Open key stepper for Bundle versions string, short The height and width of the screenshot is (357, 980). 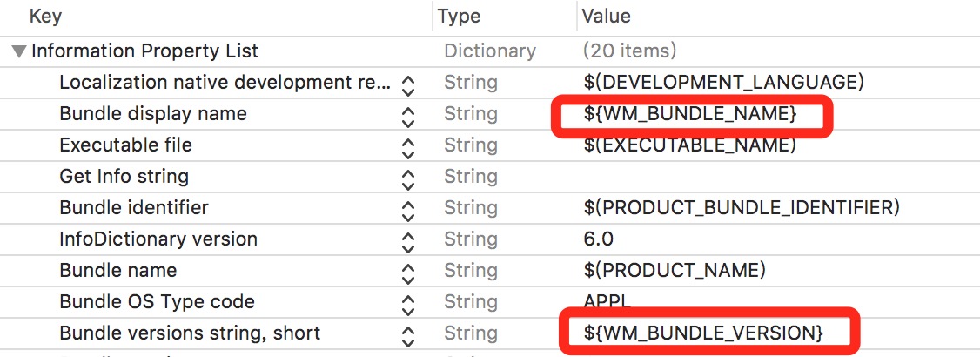pyautogui.click(x=408, y=336)
